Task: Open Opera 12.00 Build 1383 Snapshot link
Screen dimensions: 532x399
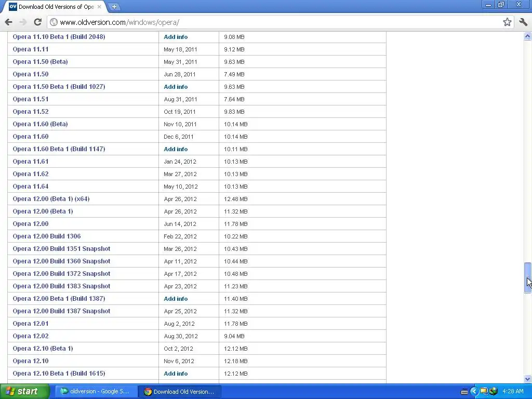Action: point(61,286)
